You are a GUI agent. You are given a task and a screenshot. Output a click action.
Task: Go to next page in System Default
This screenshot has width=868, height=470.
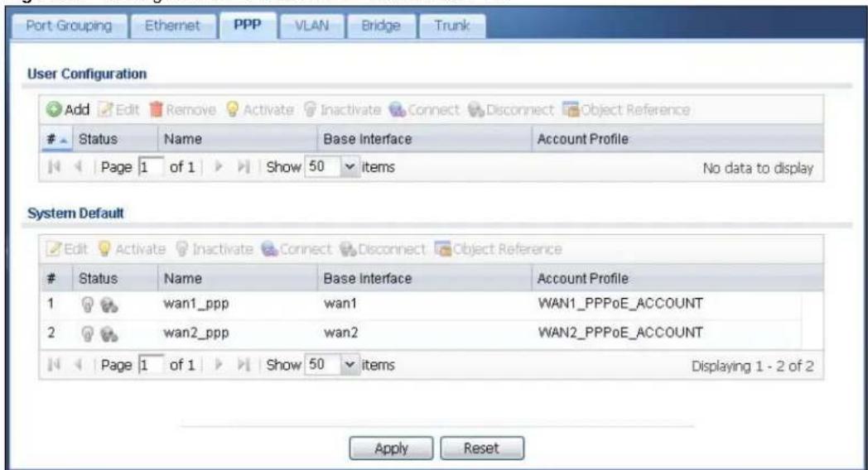pos(219,364)
